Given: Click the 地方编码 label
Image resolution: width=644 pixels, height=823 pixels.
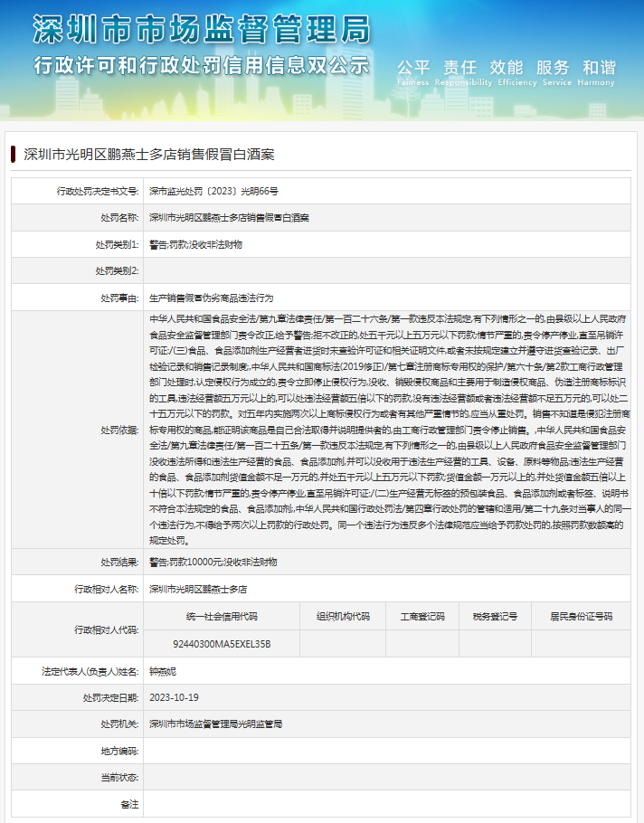Looking at the screenshot, I should click(x=119, y=752).
